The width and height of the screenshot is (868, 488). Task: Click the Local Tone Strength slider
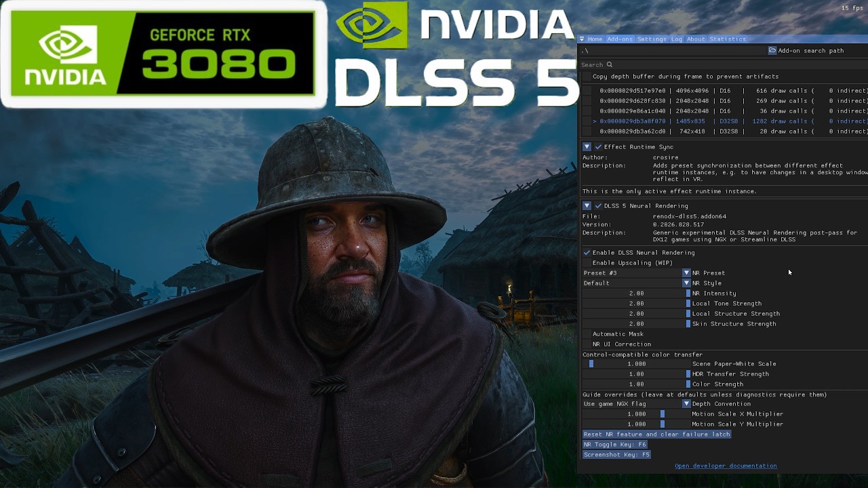point(636,304)
